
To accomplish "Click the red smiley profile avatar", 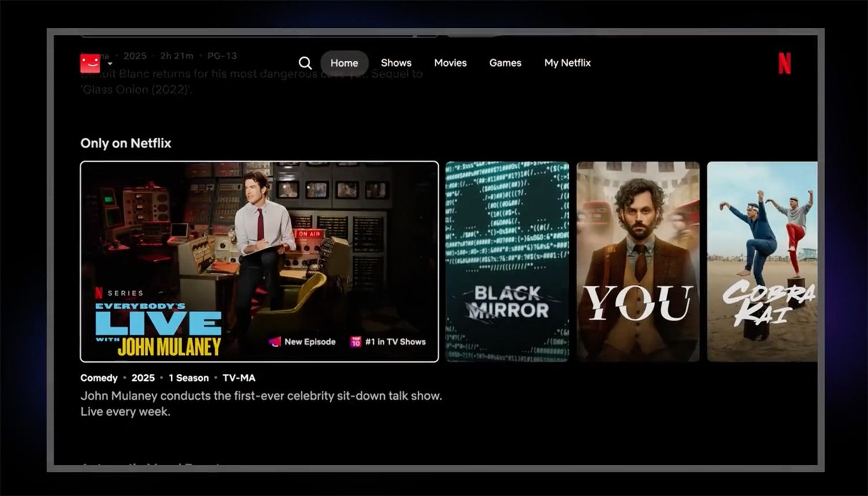I will (90, 63).
